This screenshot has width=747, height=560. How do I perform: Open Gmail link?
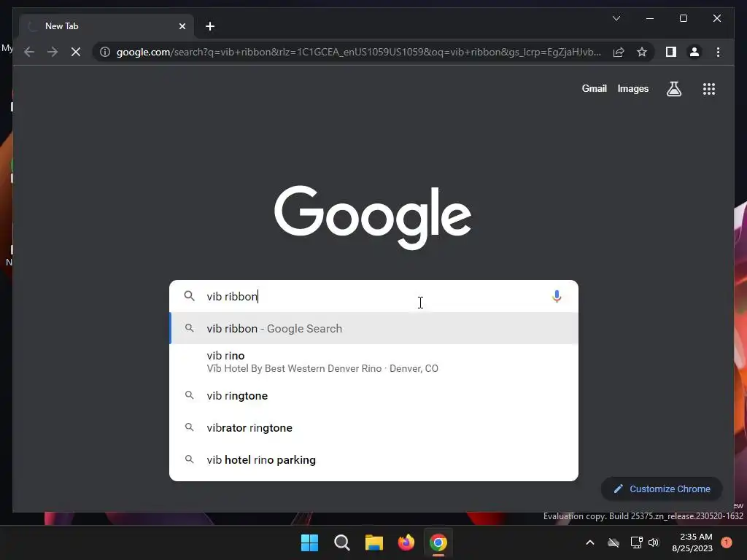(594, 88)
